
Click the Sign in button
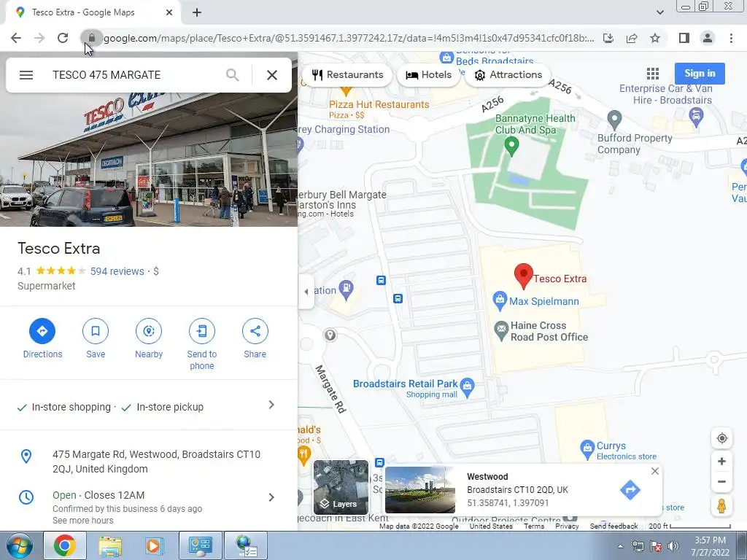tap(700, 74)
